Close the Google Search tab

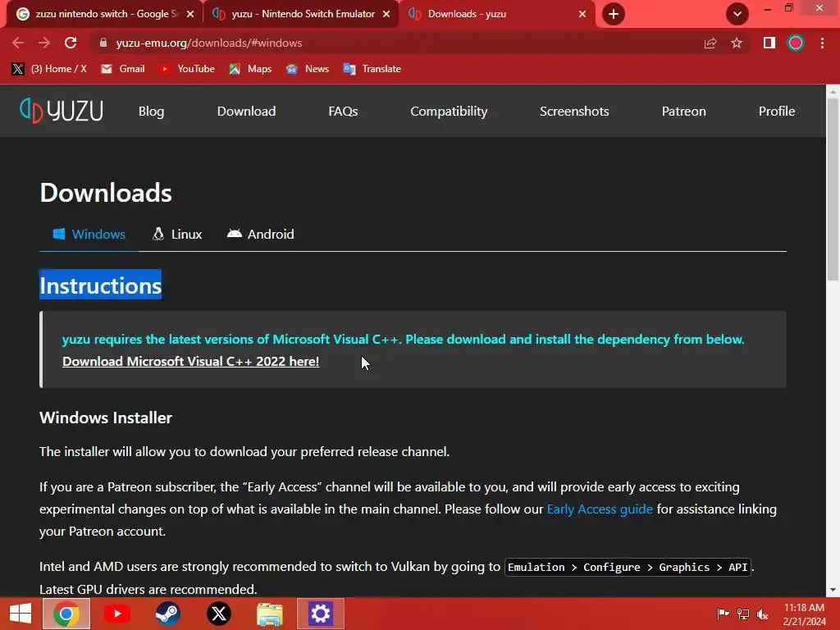[190, 14]
